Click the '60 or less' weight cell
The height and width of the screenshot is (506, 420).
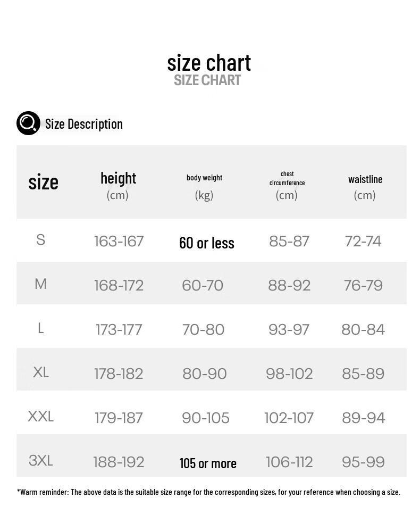pyautogui.click(x=207, y=243)
